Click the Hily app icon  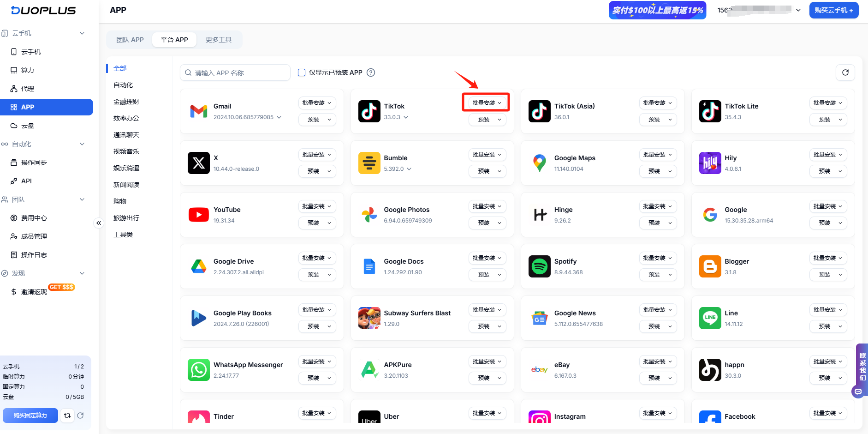click(710, 163)
